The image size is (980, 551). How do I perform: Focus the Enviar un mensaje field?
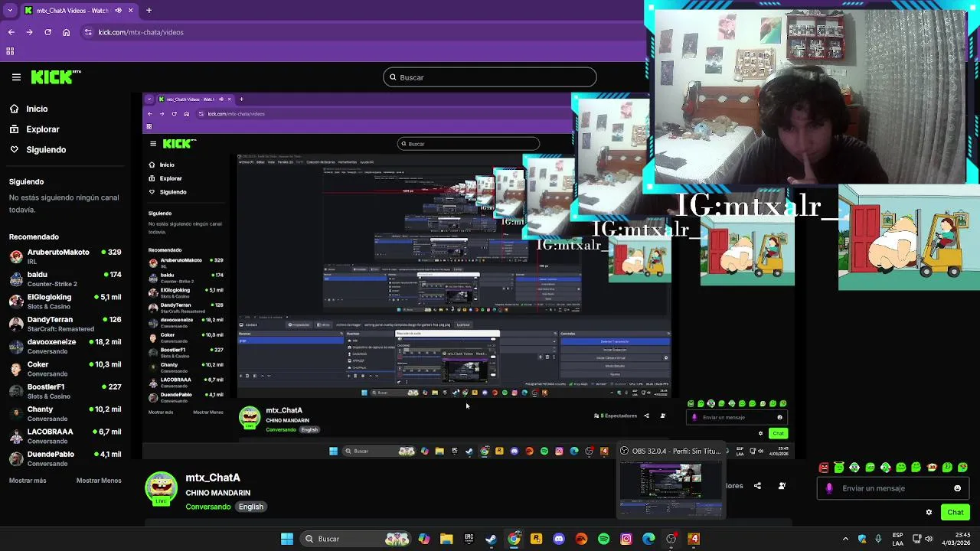[x=891, y=488]
